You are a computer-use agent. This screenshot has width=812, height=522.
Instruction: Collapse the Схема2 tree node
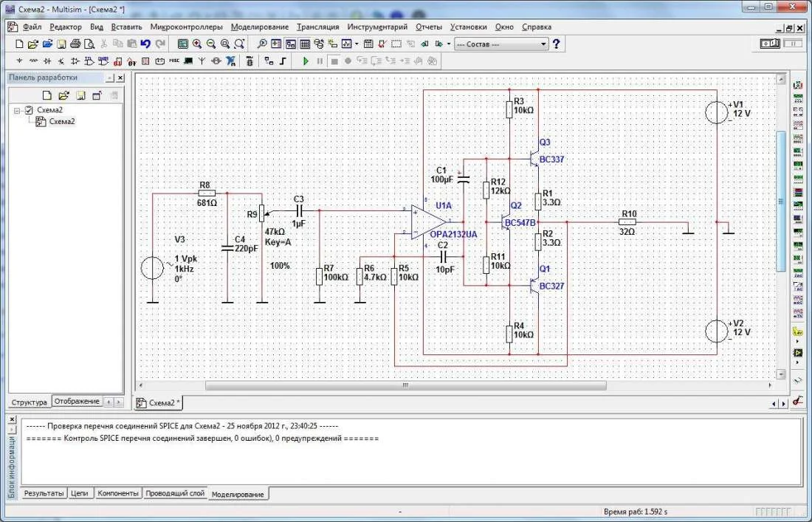[17, 110]
